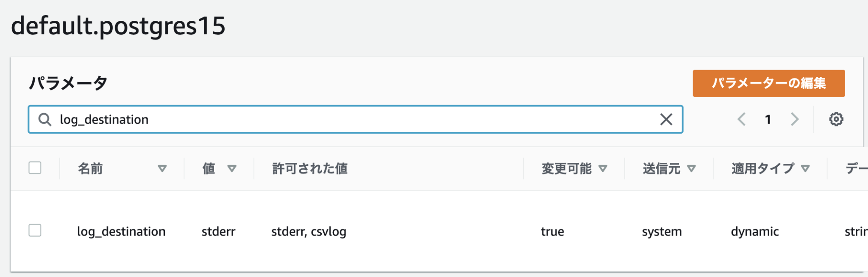Click the magnifying glass search icon
Viewport: 868px width, 277px height.
coord(45,119)
